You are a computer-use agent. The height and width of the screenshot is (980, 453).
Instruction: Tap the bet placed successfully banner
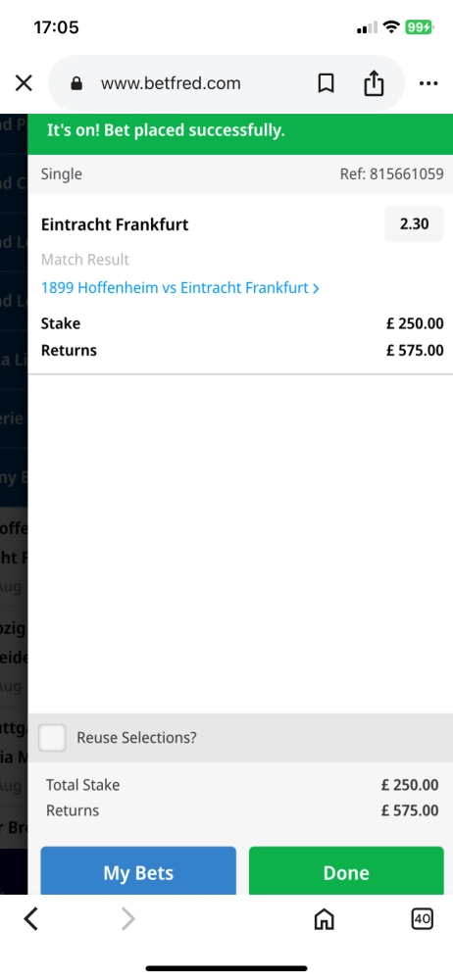pyautogui.click(x=240, y=130)
